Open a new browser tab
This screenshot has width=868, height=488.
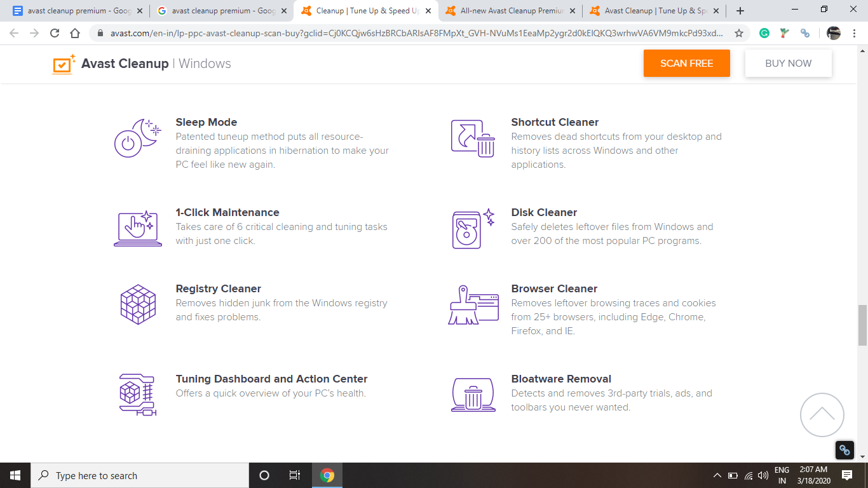[x=740, y=11]
